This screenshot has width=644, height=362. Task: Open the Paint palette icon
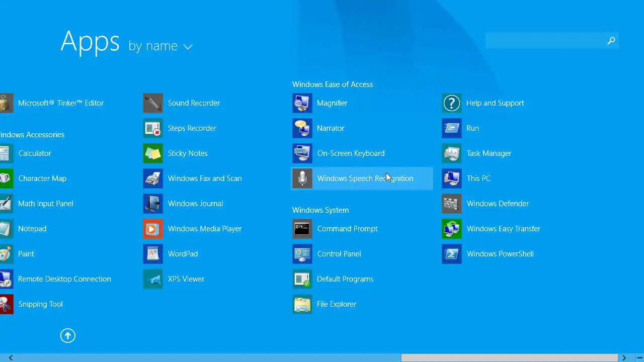[x=6, y=254]
